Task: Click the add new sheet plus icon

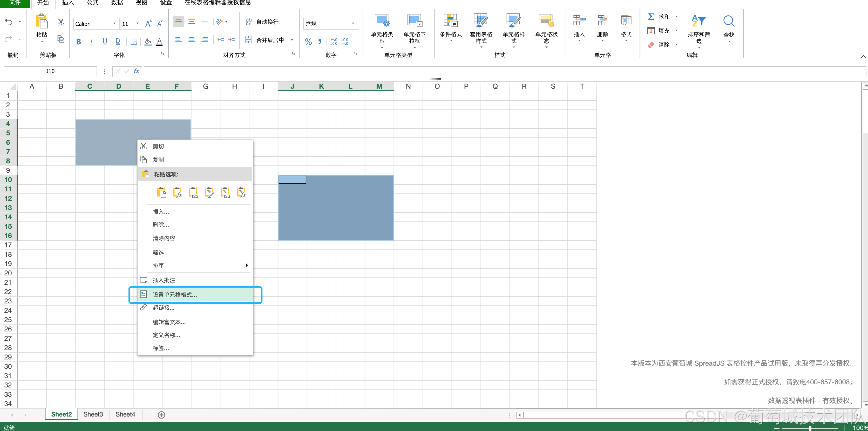Action: tap(161, 415)
